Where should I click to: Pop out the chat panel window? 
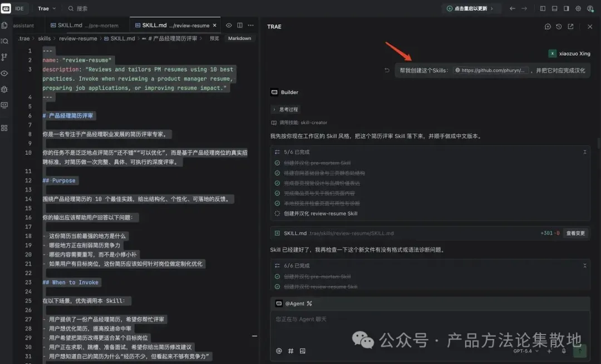coord(571,27)
